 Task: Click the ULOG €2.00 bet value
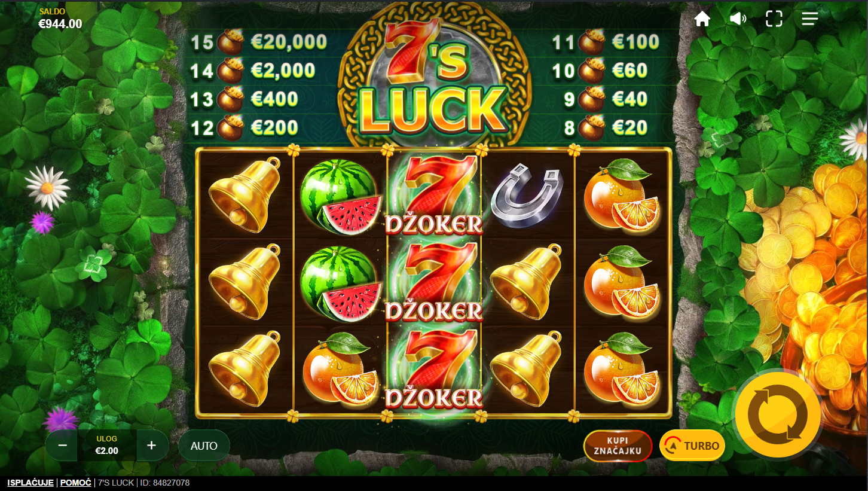107,446
